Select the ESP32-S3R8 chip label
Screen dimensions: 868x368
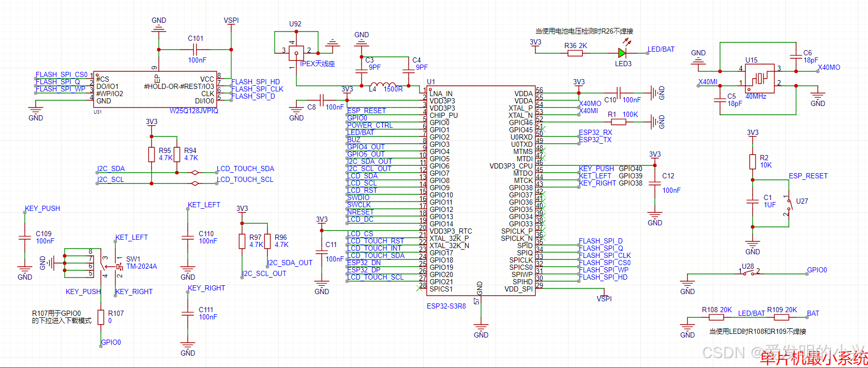pyautogui.click(x=446, y=306)
